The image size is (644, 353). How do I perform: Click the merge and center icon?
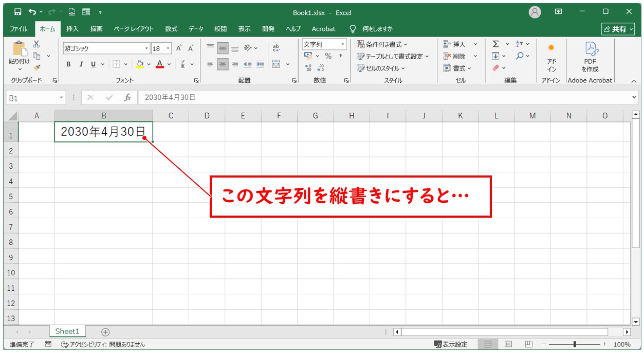(276, 64)
